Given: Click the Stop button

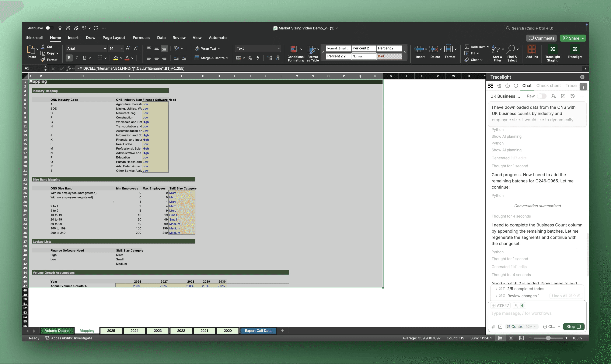Looking at the screenshot, I should [573, 326].
